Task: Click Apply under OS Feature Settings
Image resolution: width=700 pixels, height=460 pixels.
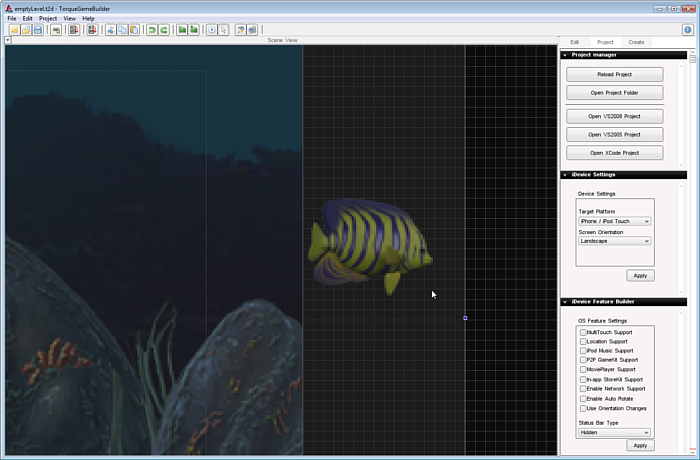Action: [640, 445]
